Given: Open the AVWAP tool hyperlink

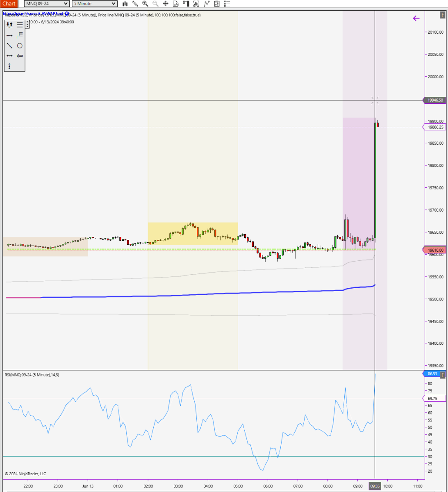Looking at the screenshot, I should click(x=34, y=14).
